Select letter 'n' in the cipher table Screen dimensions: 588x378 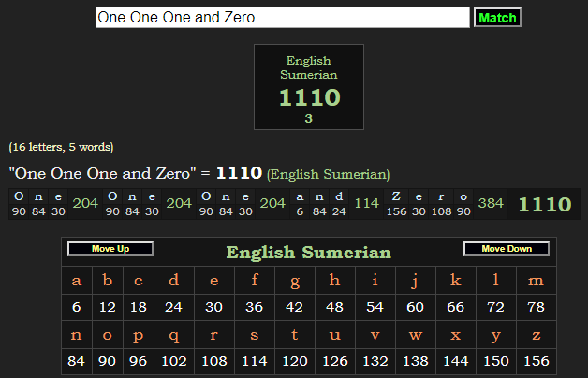76,334
